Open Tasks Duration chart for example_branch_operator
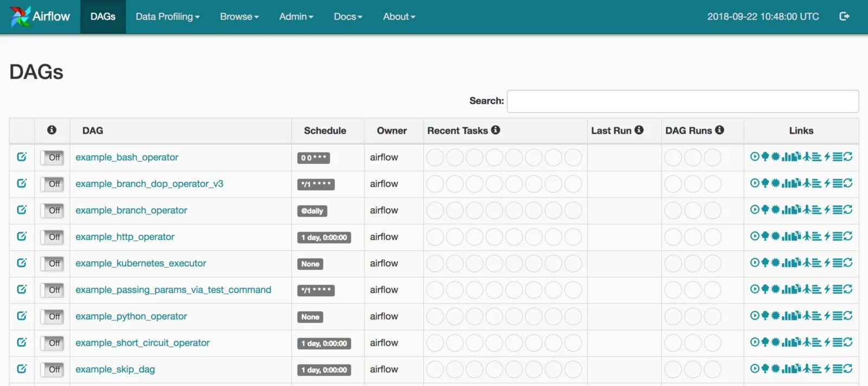 [x=786, y=210]
